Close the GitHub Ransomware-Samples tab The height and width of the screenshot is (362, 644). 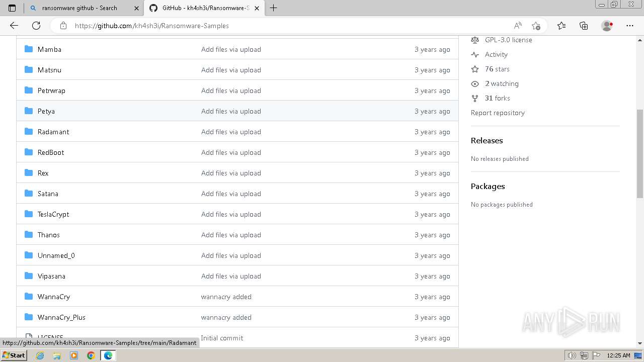(x=257, y=8)
